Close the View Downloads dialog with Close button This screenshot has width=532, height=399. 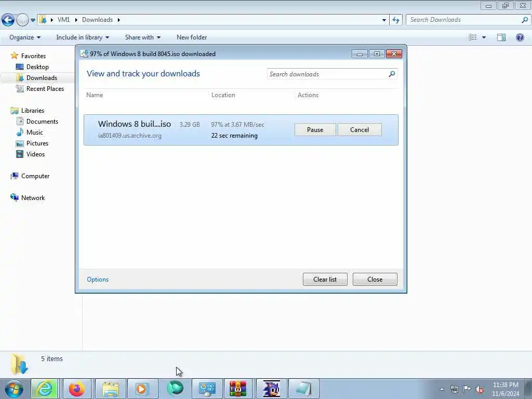[375, 279]
